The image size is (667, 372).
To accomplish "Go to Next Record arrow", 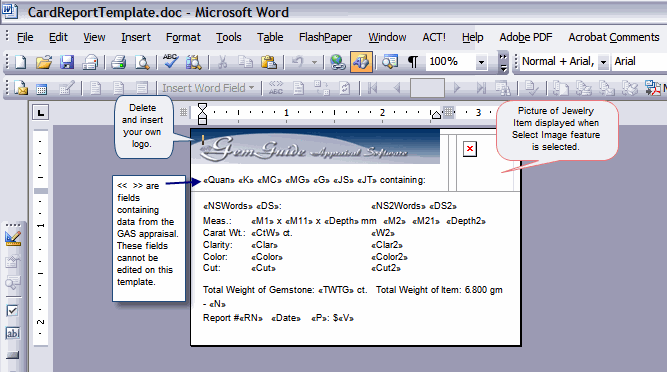I will pyautogui.click(x=457, y=88).
